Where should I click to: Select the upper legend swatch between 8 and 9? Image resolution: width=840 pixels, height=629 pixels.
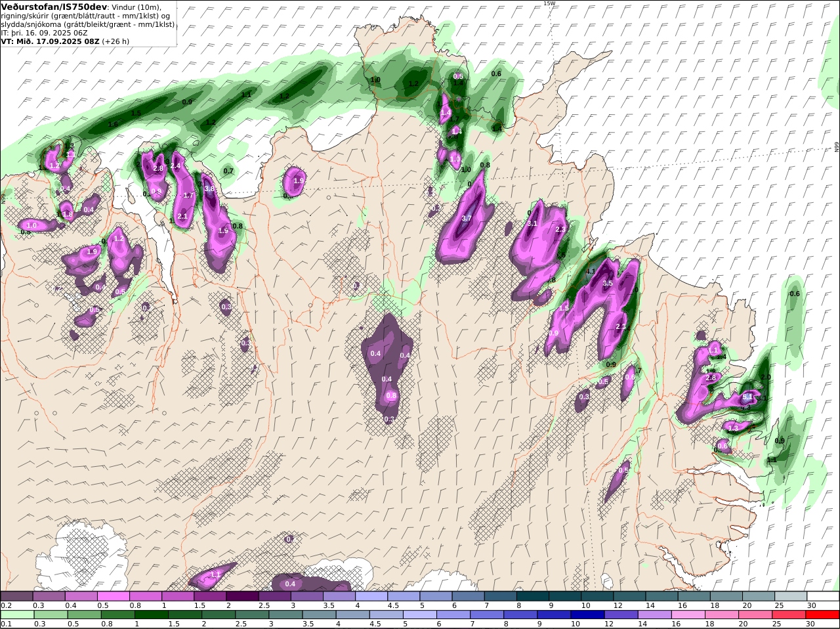click(533, 596)
